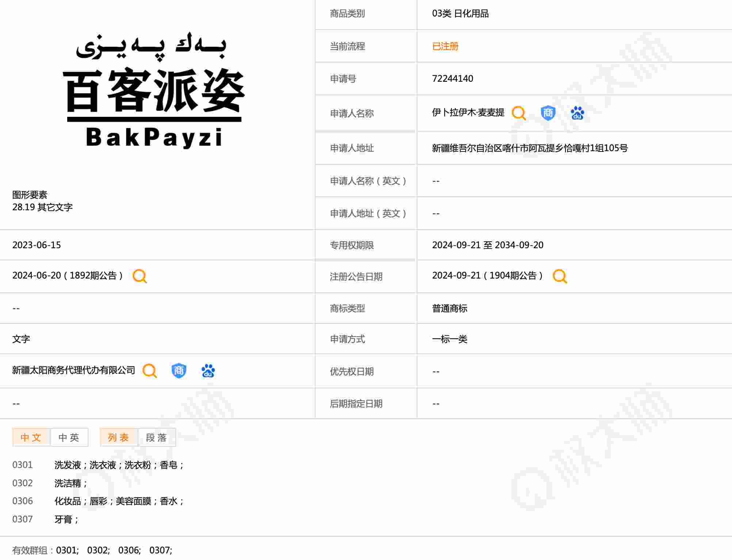Screen dimensions: 732x560
Task: Click search icon next to 1892期公告
Action: [x=140, y=276]
